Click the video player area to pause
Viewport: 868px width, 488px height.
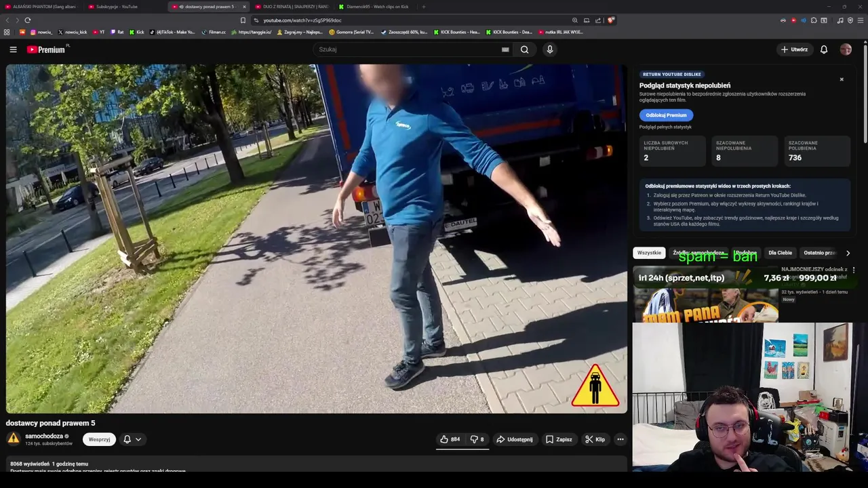tap(317, 239)
